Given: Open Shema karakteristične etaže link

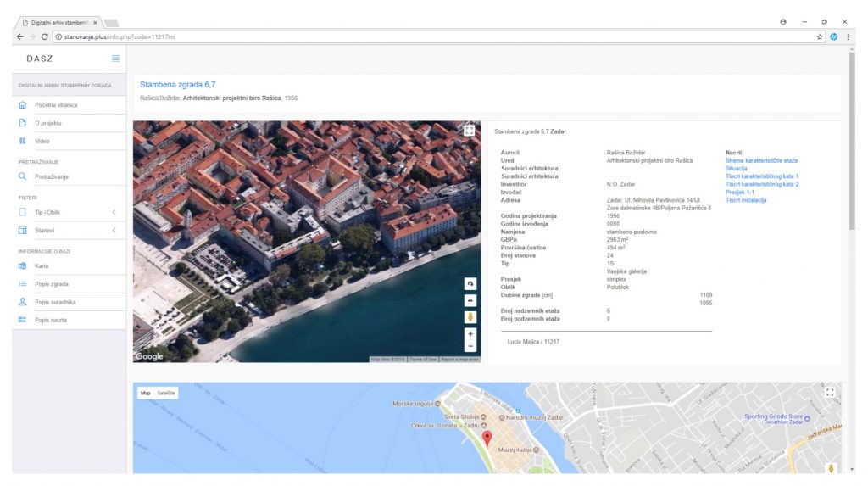Looking at the screenshot, I should (x=761, y=160).
